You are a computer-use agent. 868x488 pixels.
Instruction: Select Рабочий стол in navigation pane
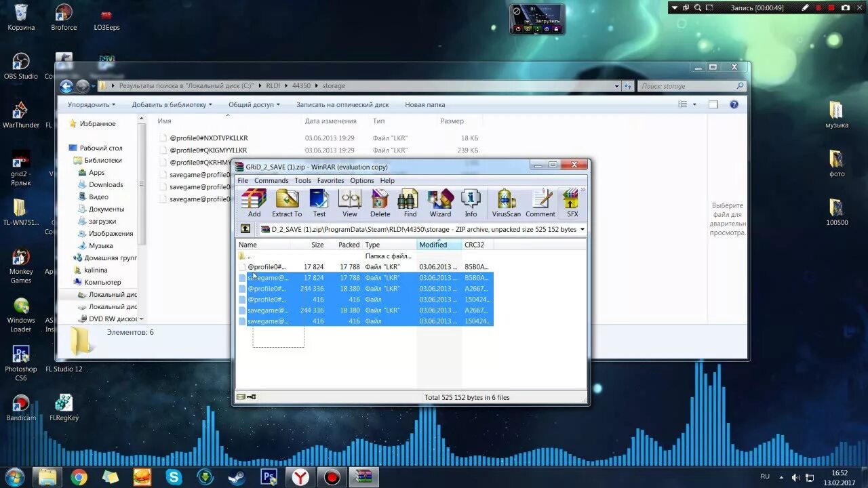[101, 148]
